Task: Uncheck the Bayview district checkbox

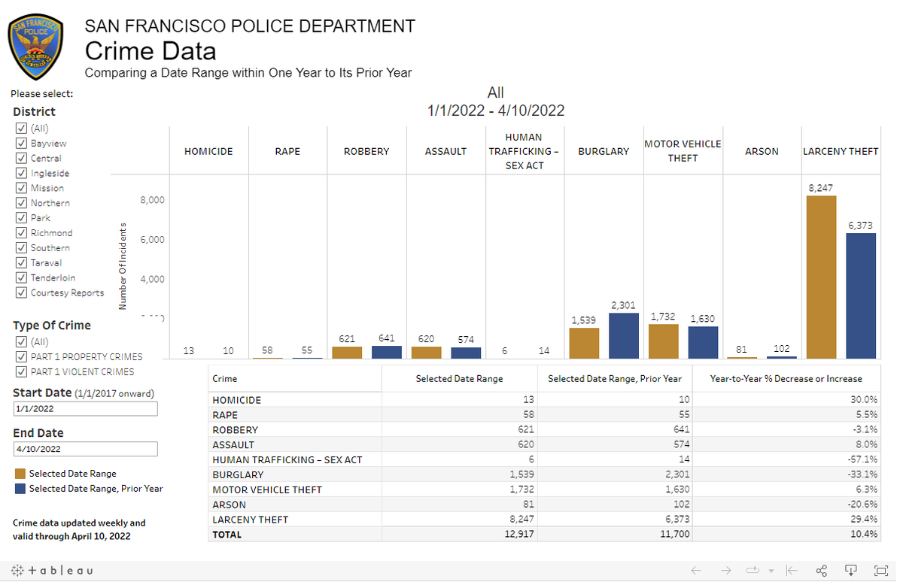Action: point(21,143)
